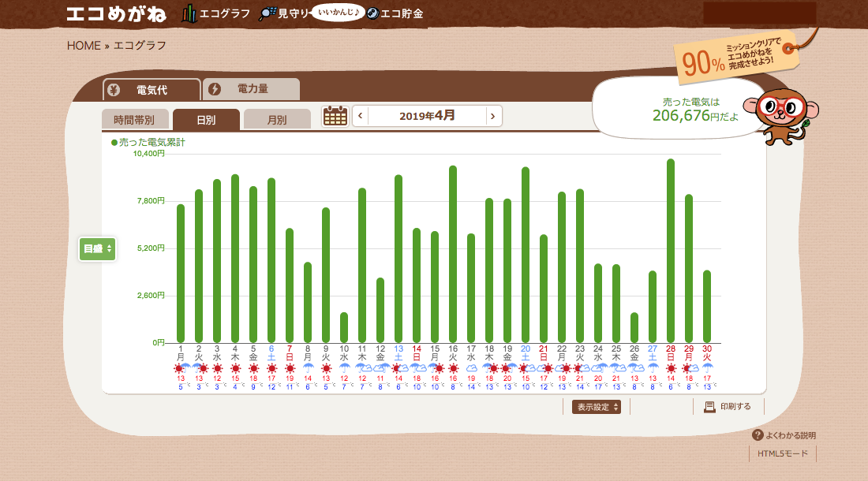Click the cloud weather icon for April 17

[x=471, y=368]
